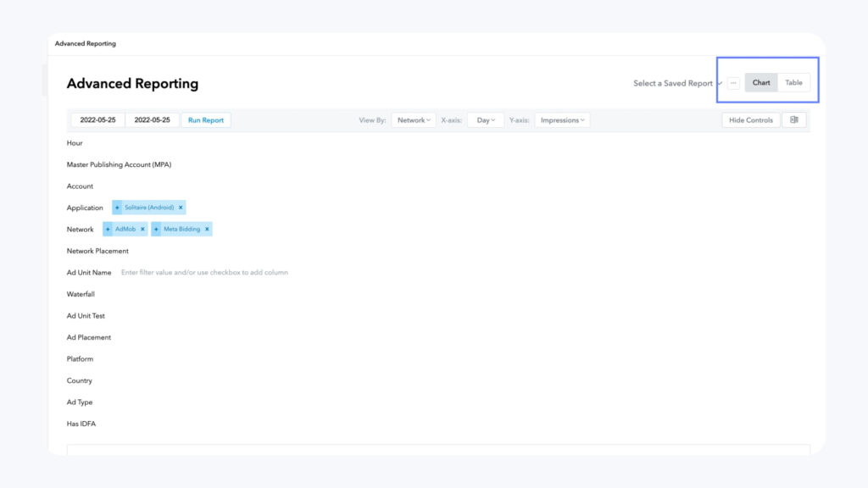
Task: Click the plus icon on AdMob tag
Action: tap(108, 230)
